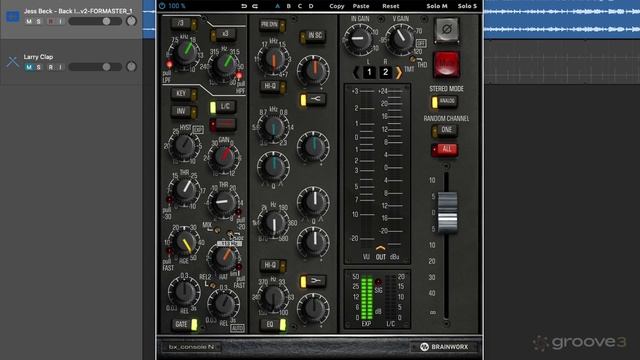
Task: Click the RANDOM CHANNEL ALL button
Action: click(x=444, y=149)
